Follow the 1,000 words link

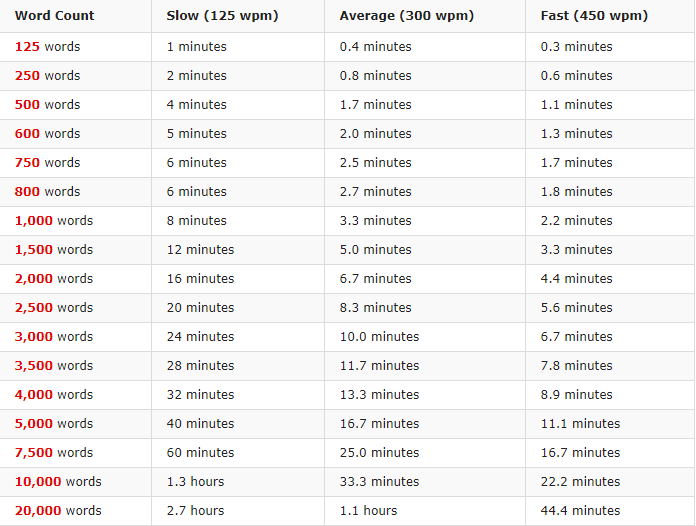34,221
